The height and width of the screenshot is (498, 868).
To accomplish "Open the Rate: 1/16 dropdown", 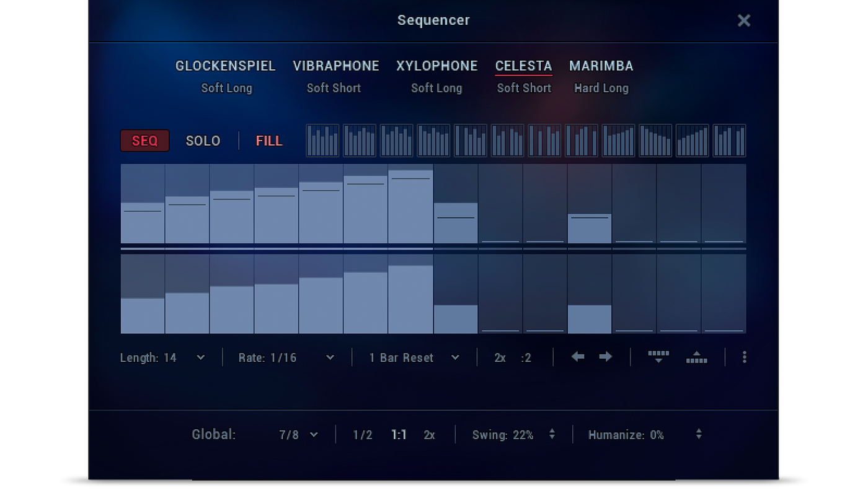I will coord(286,357).
